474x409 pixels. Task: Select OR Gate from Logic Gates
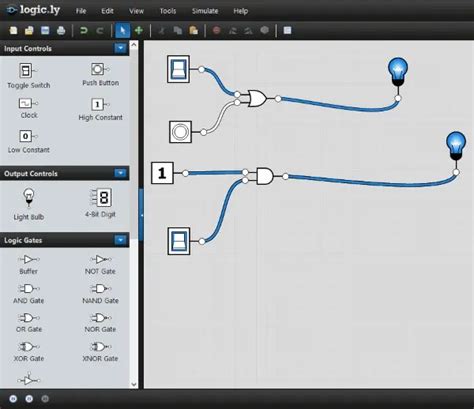[x=29, y=322]
